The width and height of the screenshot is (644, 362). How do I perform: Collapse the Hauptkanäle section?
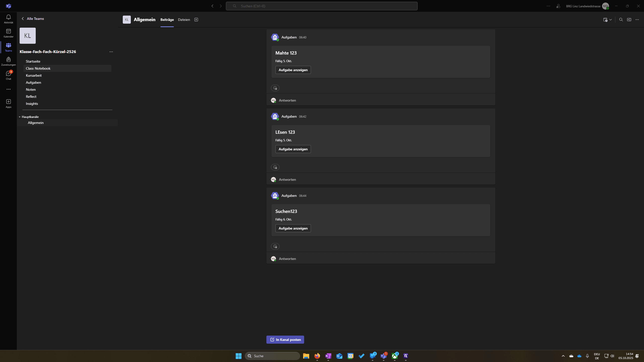pyautogui.click(x=20, y=117)
